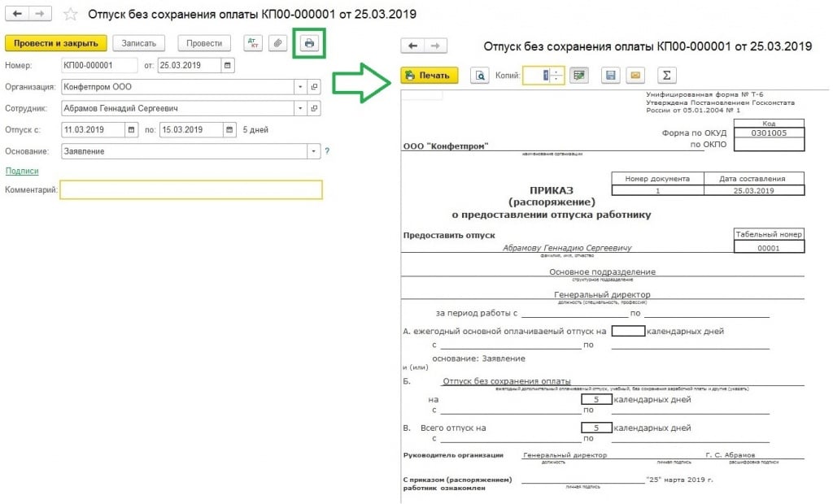The height and width of the screenshot is (504, 833).
Task: Click Табельный номер cell 00001
Action: (x=769, y=247)
